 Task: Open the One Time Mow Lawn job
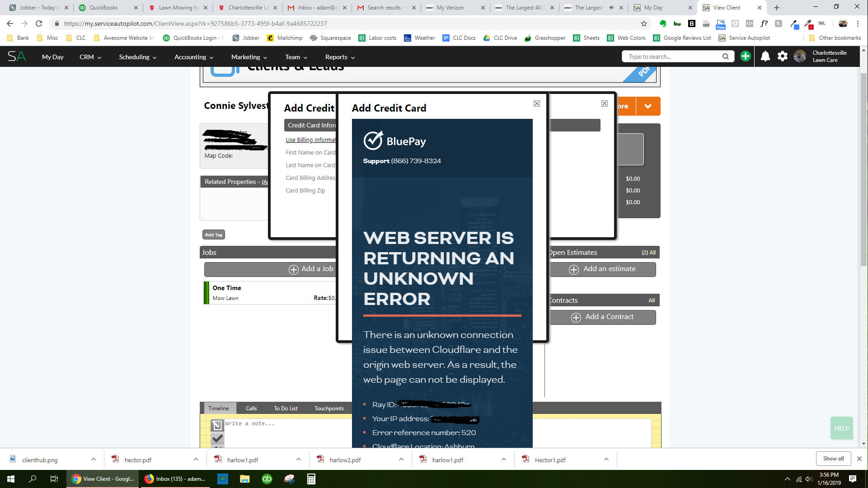(270, 293)
